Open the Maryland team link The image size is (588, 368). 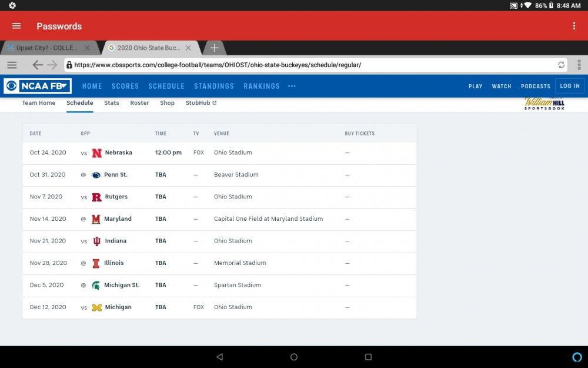pyautogui.click(x=118, y=219)
